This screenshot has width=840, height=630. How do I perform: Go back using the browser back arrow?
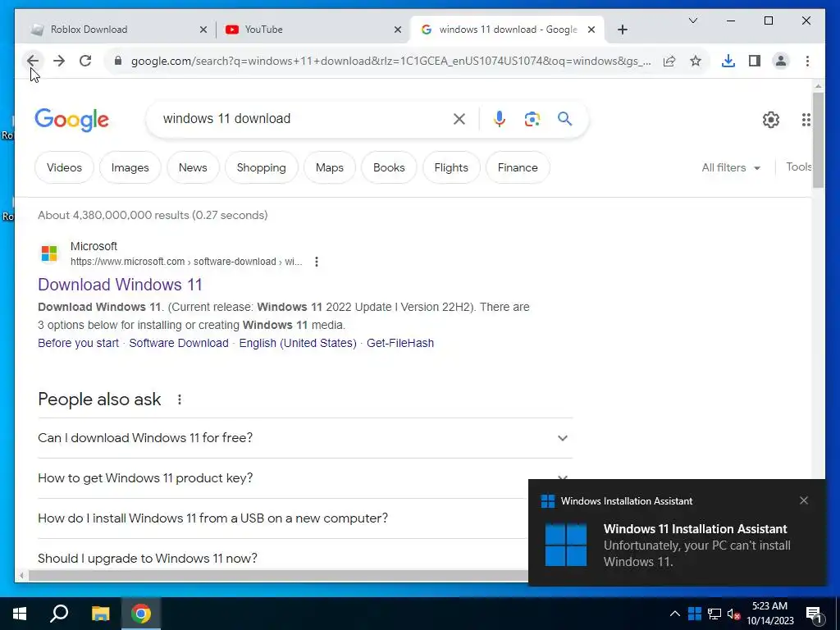pos(33,61)
